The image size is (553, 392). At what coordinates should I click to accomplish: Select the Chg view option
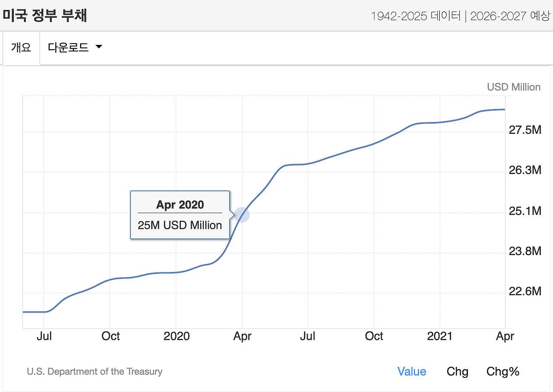457,372
